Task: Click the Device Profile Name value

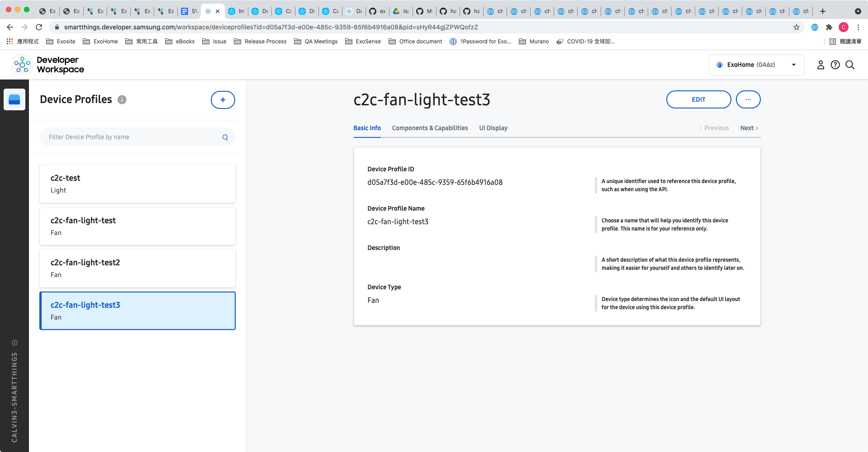Action: 398,222
